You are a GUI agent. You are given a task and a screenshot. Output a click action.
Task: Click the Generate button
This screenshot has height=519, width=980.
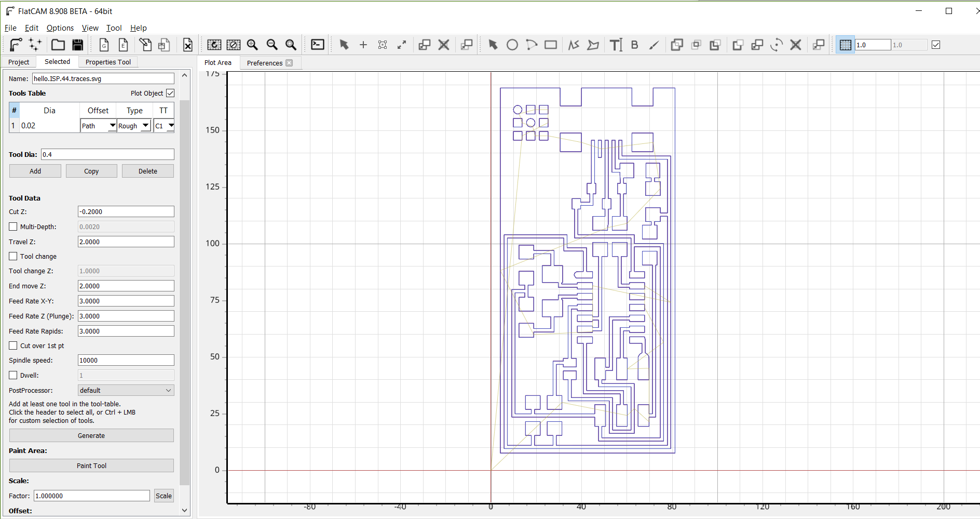pyautogui.click(x=91, y=435)
